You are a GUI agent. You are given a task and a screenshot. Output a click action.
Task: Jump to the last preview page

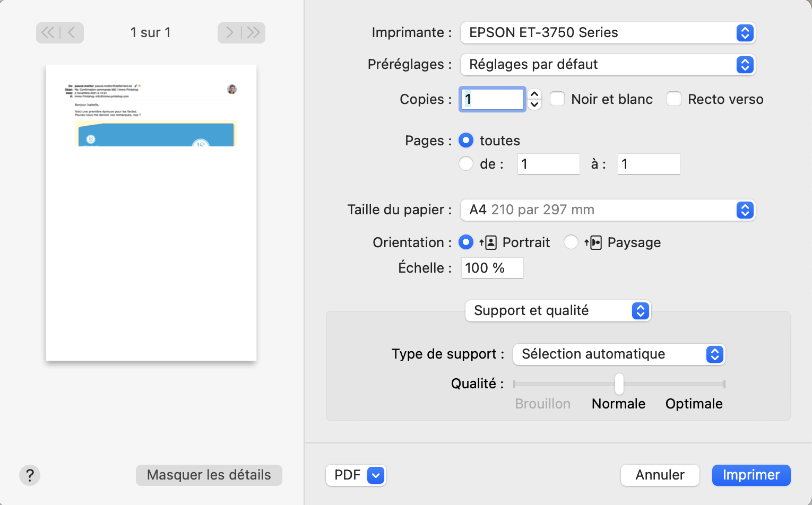tap(253, 33)
